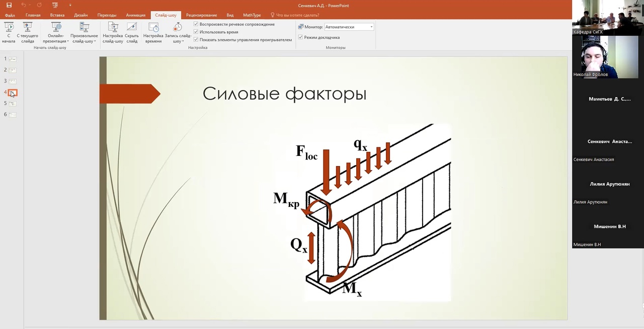Save the presentation from the quick access toolbar
Viewport: 644px width, 329px height.
(x=9, y=5)
